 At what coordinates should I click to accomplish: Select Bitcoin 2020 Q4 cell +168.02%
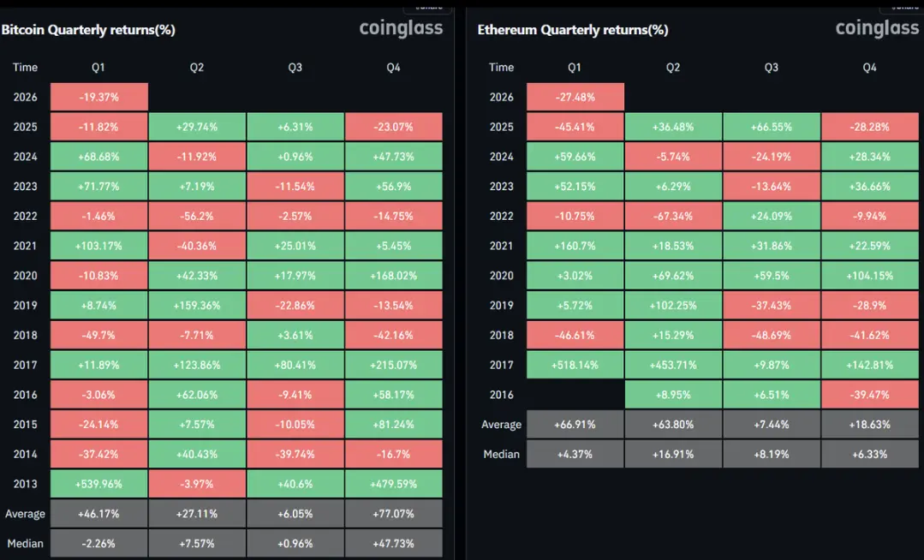pos(393,276)
